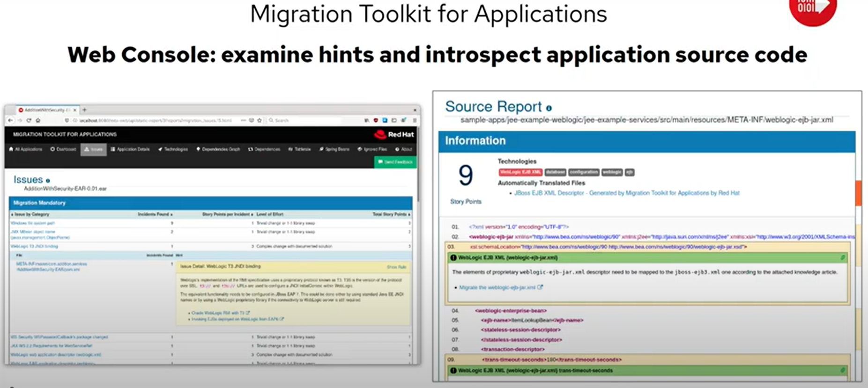Click source line 05 ejb-name ItemLookupBean
868x388 pixels.
532,321
